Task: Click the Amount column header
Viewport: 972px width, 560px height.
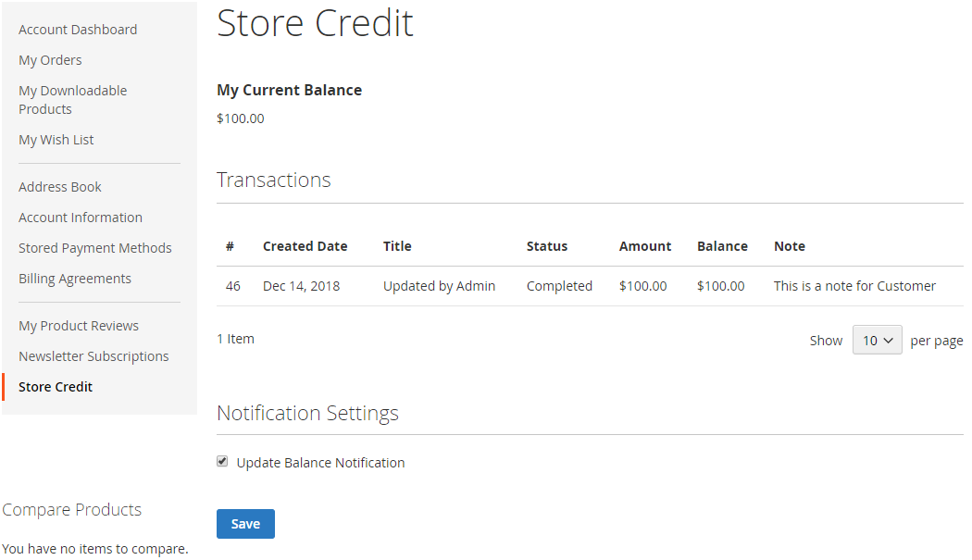Action: coord(645,246)
